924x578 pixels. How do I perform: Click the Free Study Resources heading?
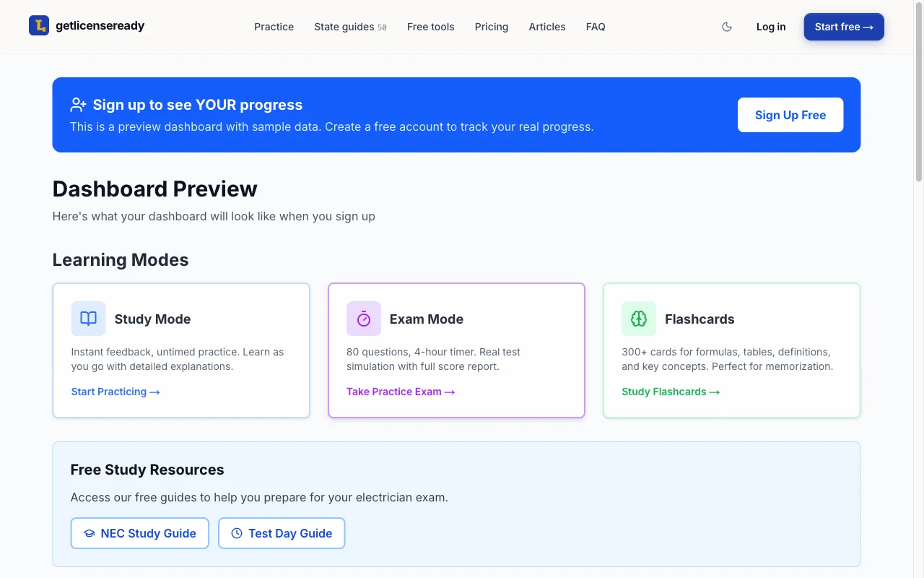[147, 470]
